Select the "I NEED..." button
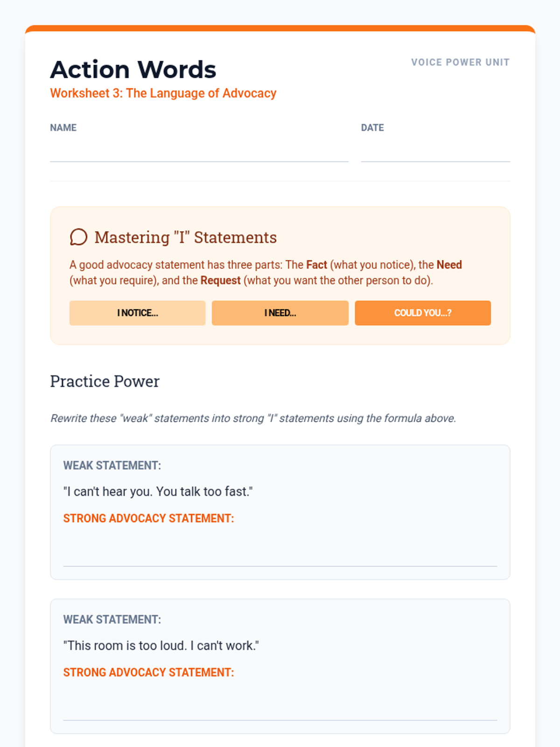The image size is (560, 747). click(280, 313)
